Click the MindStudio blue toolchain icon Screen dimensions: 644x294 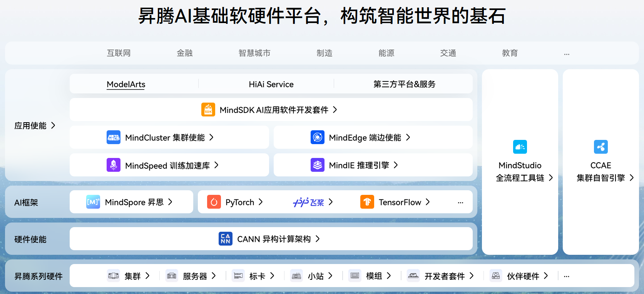[520, 147]
